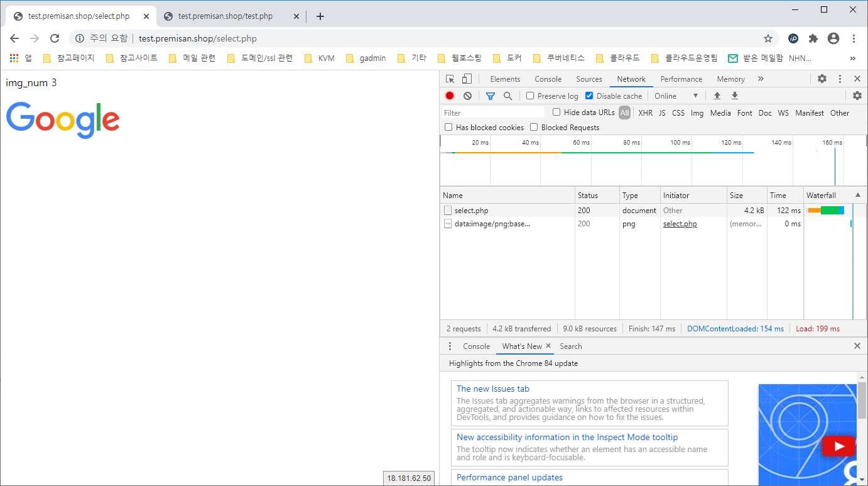Click the address bar URL
The image size is (868, 486).
[198, 38]
